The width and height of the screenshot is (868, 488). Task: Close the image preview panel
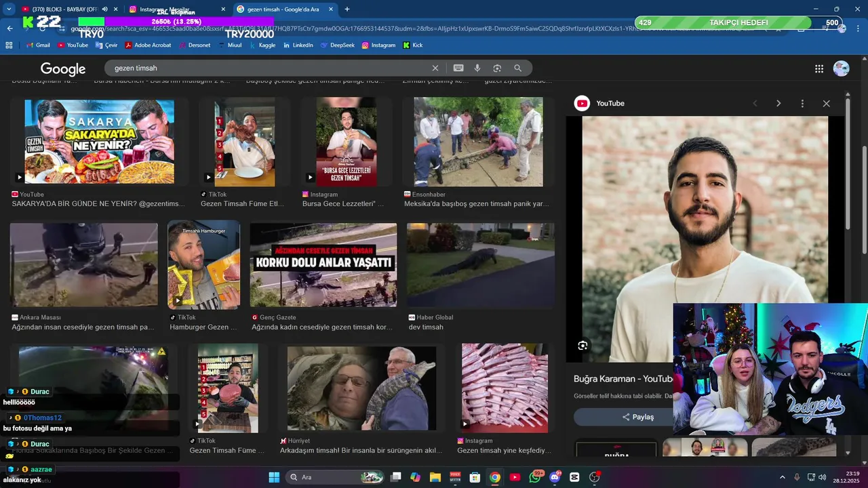pyautogui.click(x=826, y=103)
